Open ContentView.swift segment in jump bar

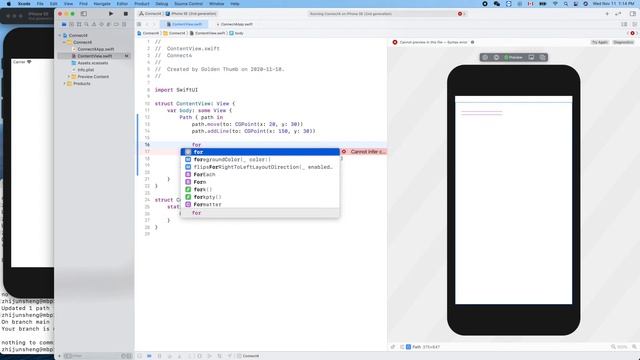tap(207, 33)
